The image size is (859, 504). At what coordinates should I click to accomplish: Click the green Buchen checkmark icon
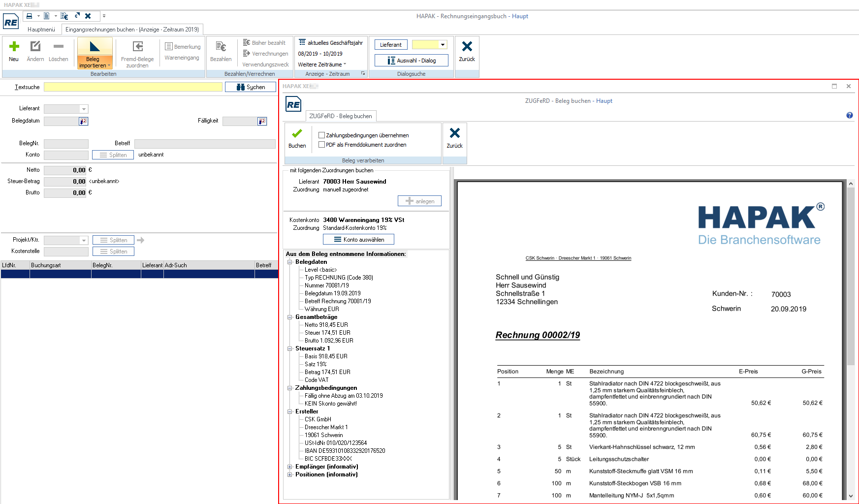(x=297, y=133)
